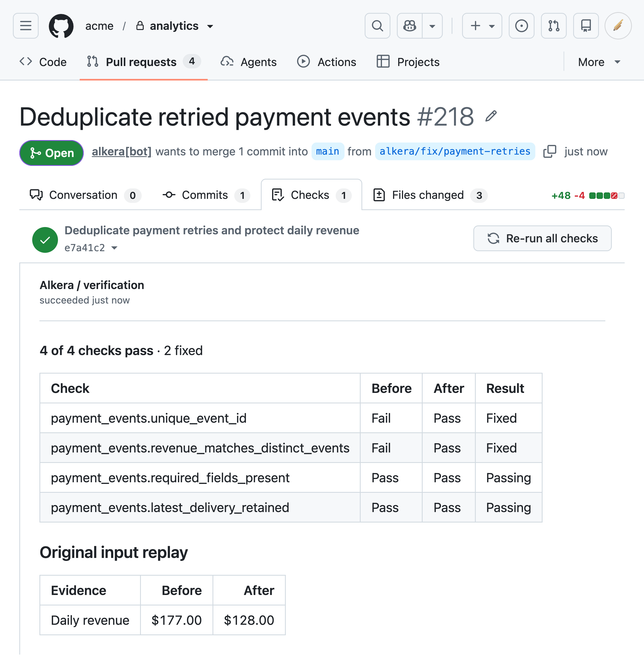Click the alkera/fix/payment-retries branch label
This screenshot has width=644, height=661.
coord(455,152)
